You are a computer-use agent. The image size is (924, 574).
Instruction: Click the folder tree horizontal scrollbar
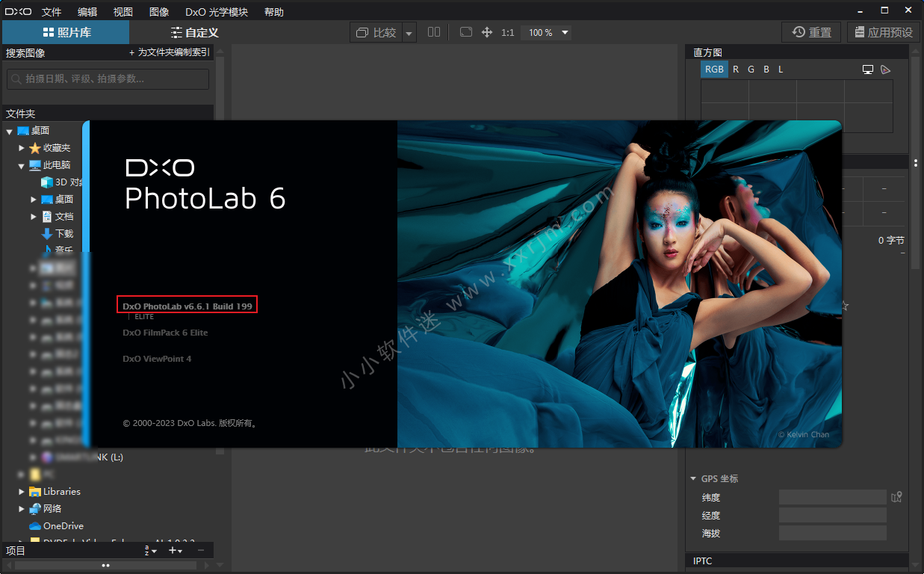click(x=105, y=566)
